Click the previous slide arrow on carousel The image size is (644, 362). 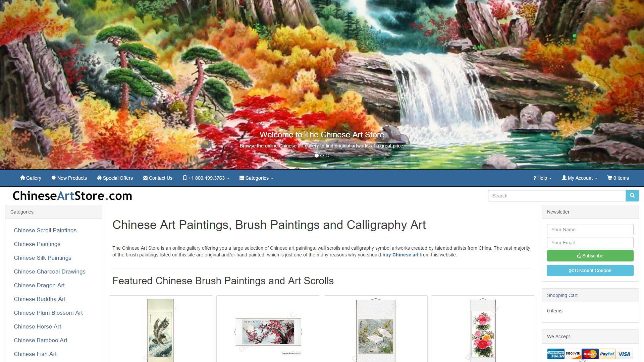(x=48, y=85)
